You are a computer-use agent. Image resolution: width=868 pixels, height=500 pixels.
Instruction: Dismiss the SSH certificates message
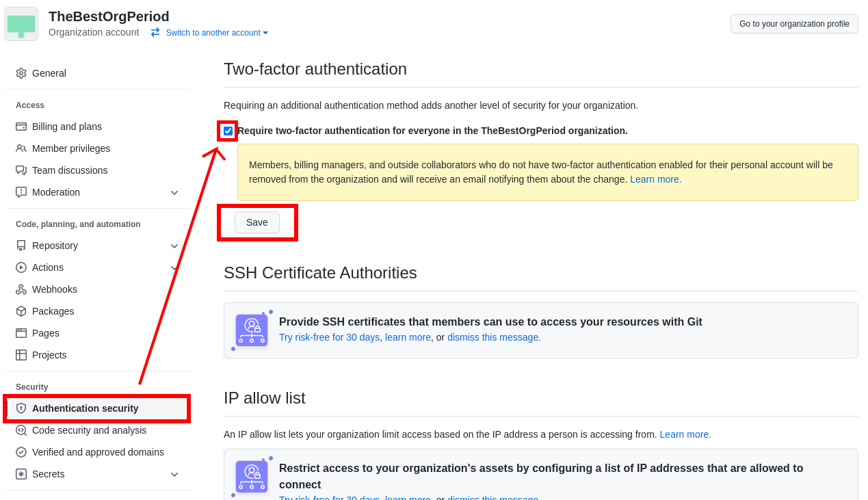[x=494, y=337]
